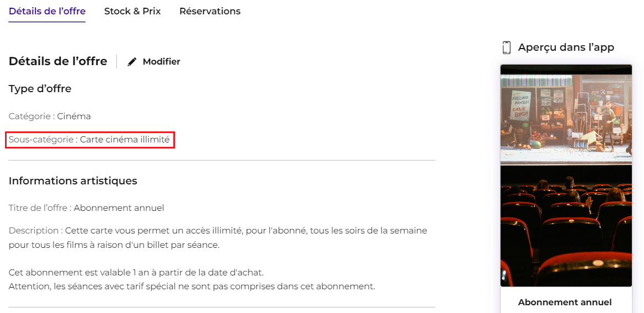Click the movie screen in the app preview
This screenshot has height=313, width=644.
566,113
